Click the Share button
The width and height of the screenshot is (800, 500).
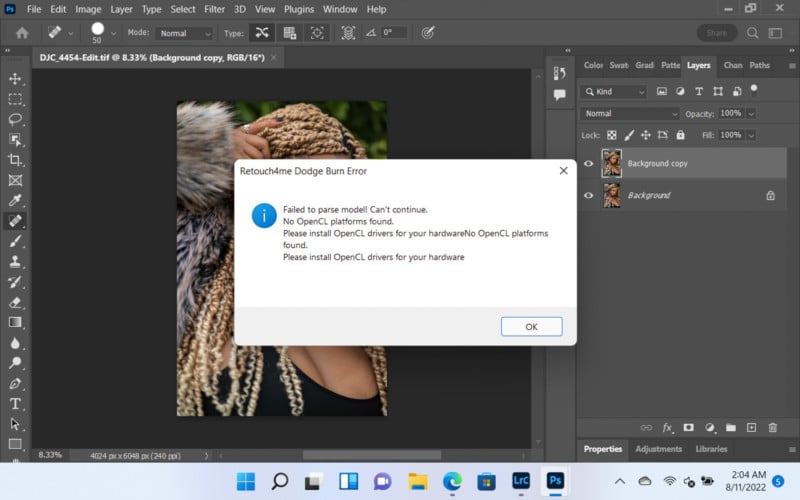coord(716,33)
